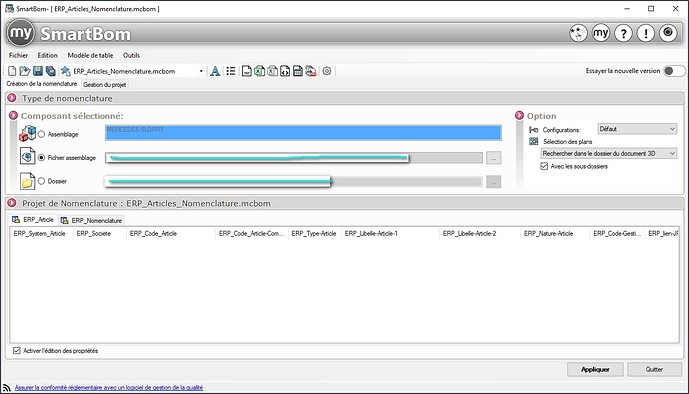Open help with the question mark icon
The width and height of the screenshot is (689, 394).
623,33
